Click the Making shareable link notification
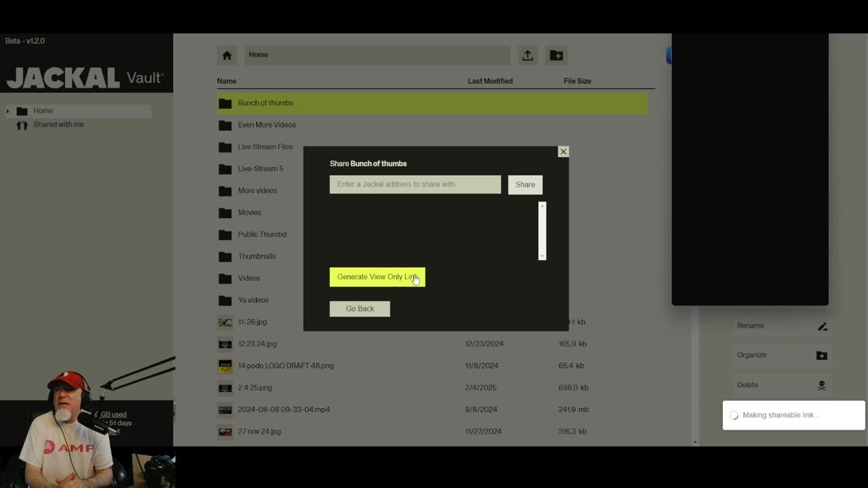This screenshot has width=868, height=488. (793, 415)
